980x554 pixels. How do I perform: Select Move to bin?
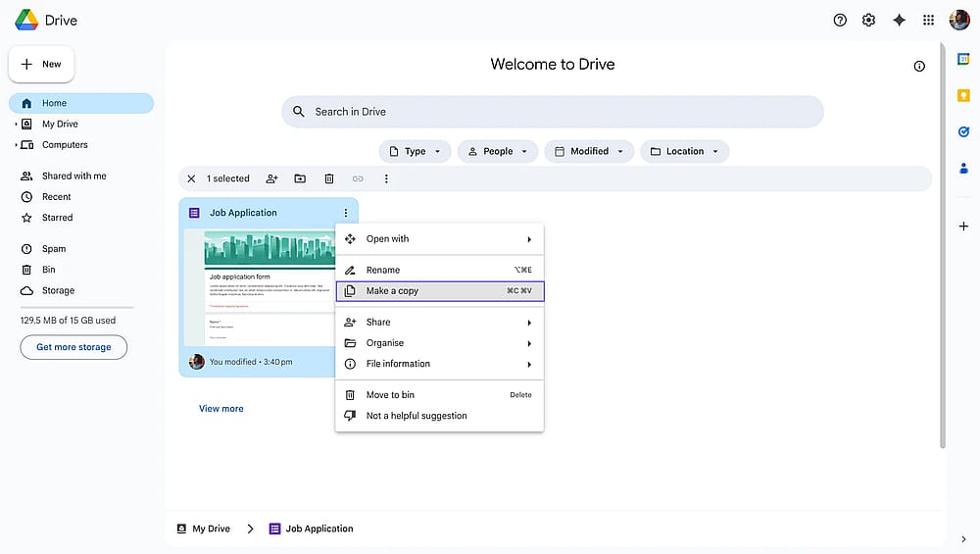click(x=440, y=395)
